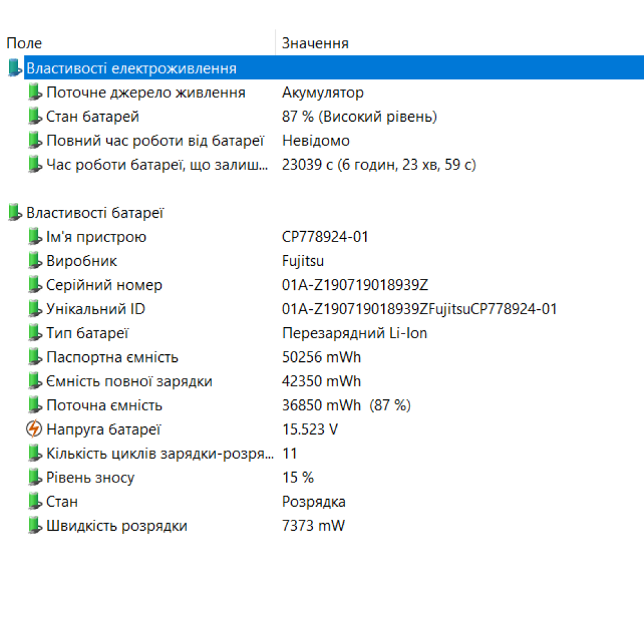The image size is (644, 644).
Task: Select value Перезарядний Li-Ion
Action: click(x=355, y=333)
